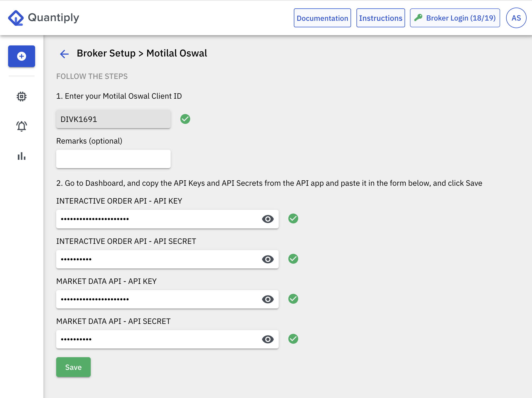
Task: Click checkmark beside Interactive Order API Key
Action: [293, 218]
